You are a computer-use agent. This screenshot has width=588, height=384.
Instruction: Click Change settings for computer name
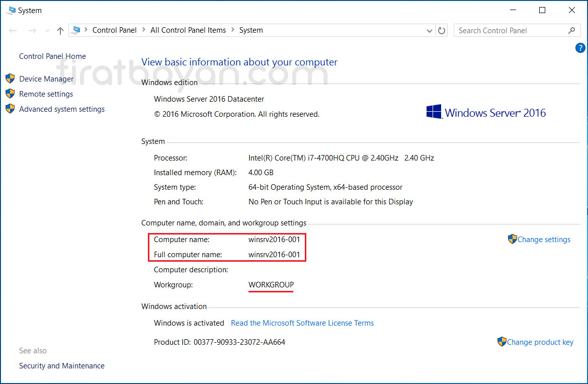pos(544,240)
